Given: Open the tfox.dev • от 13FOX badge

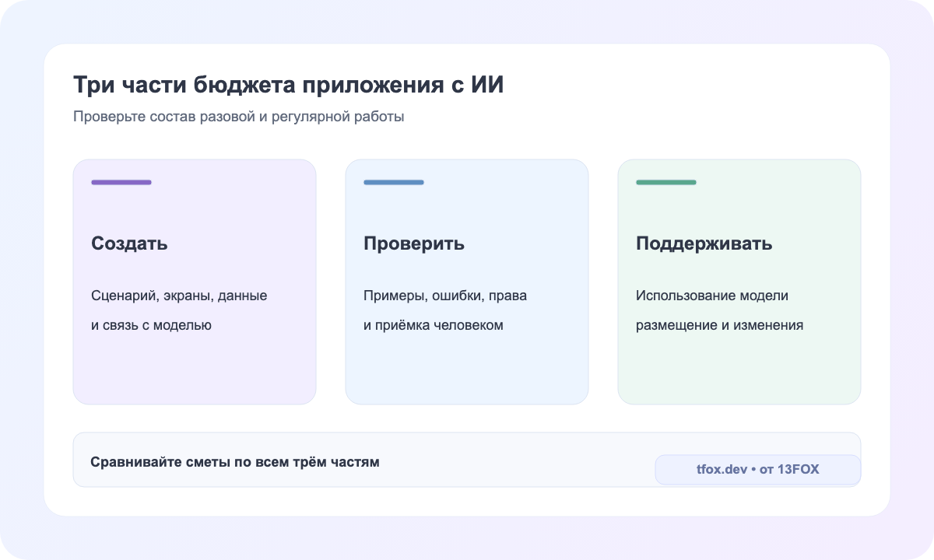Looking at the screenshot, I should [x=758, y=470].
